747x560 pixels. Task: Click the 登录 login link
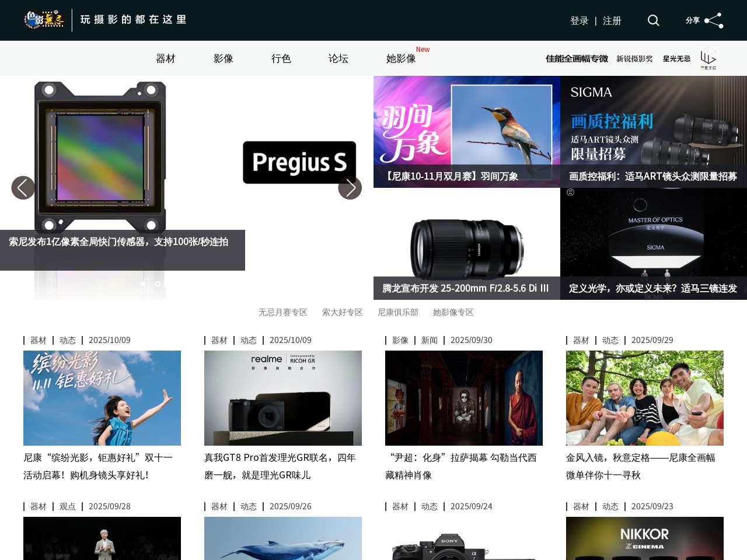point(579,21)
